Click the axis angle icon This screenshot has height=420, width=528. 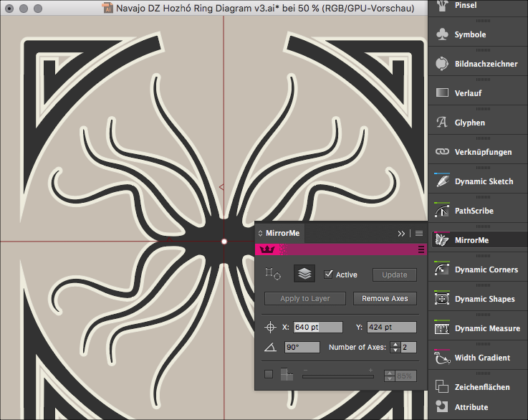(270, 347)
